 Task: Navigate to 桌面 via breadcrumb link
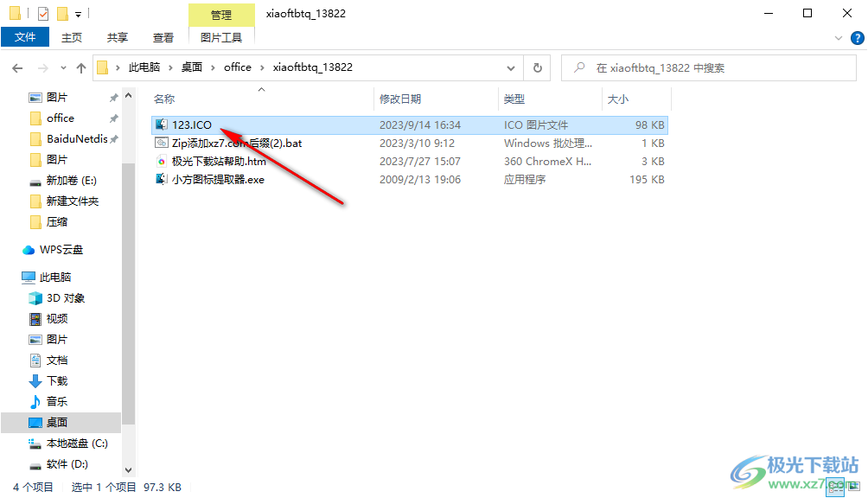pos(191,67)
